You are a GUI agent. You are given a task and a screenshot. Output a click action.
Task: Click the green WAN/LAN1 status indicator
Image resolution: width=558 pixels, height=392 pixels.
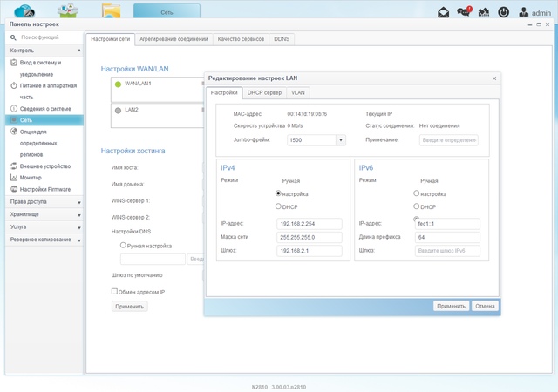point(119,84)
